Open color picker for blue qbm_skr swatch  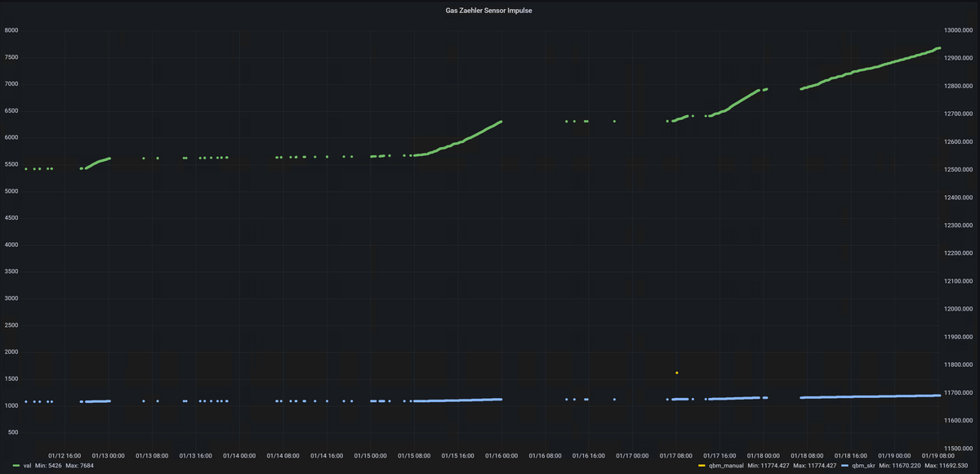click(844, 465)
